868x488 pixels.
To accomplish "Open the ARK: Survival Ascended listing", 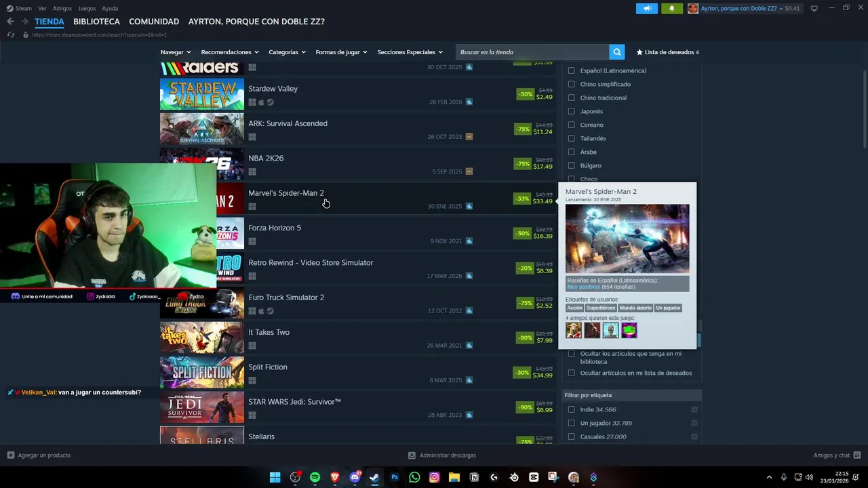I will [358, 129].
